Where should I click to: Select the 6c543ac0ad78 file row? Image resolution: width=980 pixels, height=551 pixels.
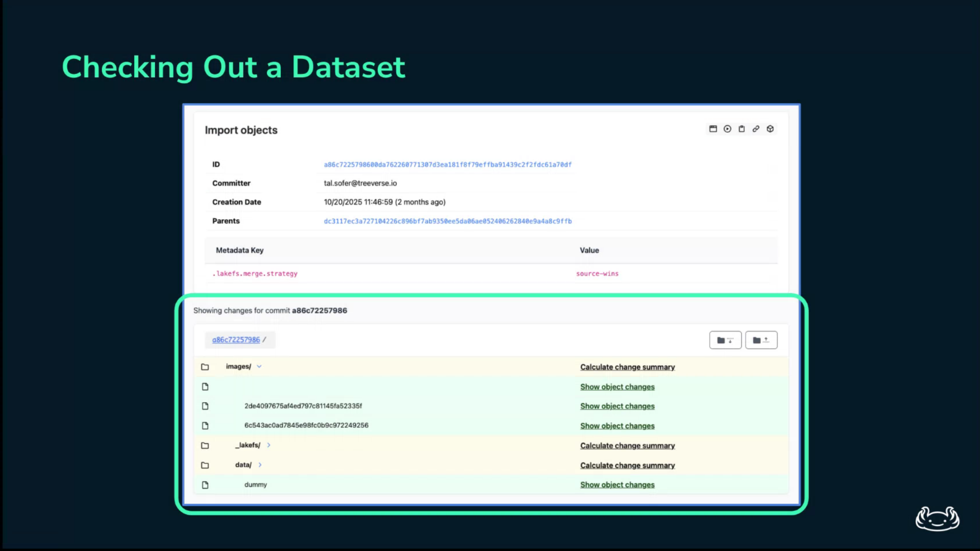[x=306, y=425]
